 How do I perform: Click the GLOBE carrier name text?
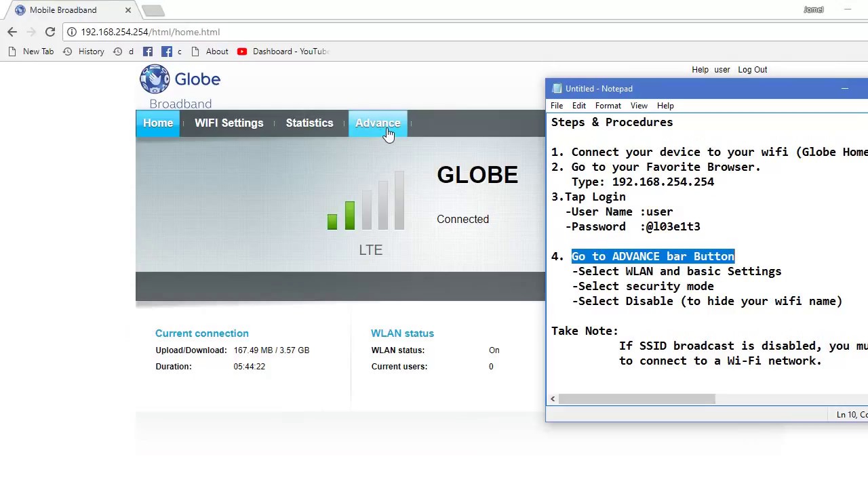tap(477, 175)
